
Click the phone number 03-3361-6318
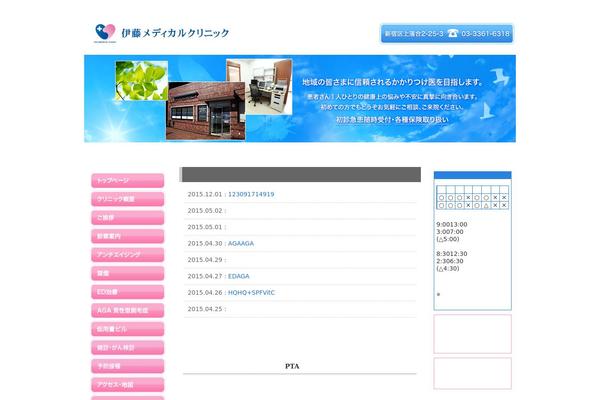click(485, 34)
